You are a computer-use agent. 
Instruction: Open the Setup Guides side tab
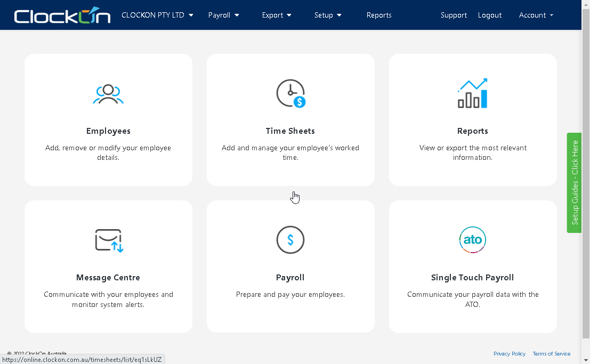click(574, 184)
